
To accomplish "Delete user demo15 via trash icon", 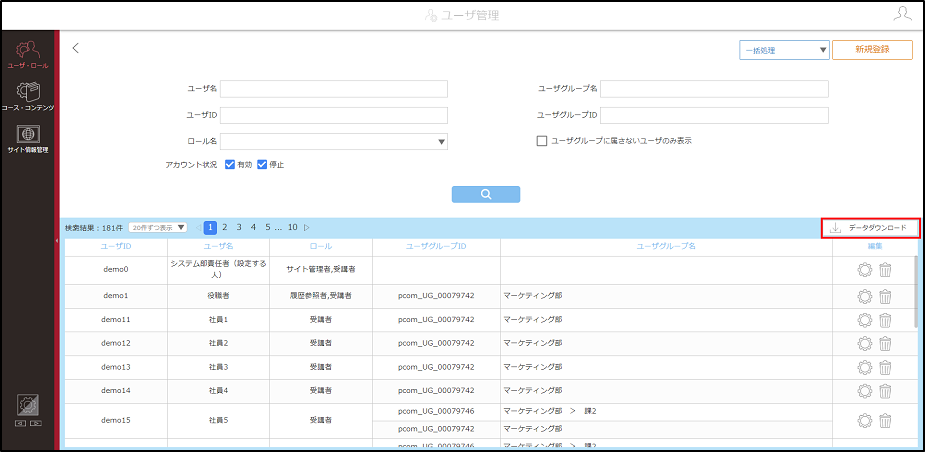I will [x=885, y=420].
